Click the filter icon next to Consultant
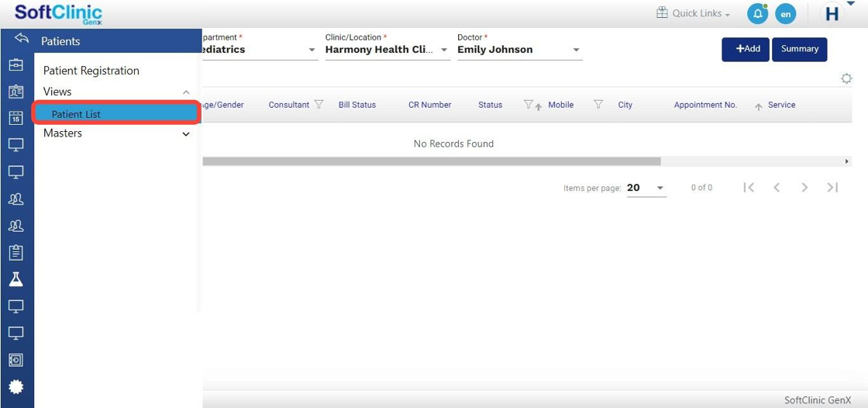Viewport: 868px width, 408px height. point(319,105)
